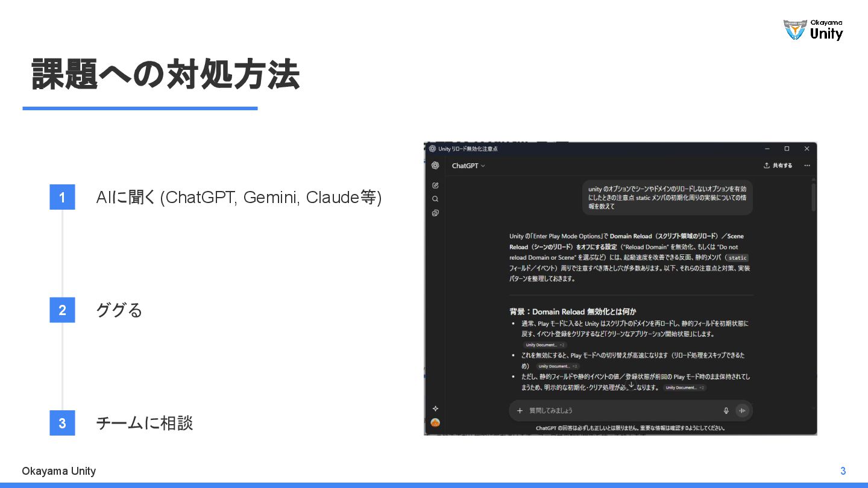Click the plus attach button in the message box
This screenshot has height=488, width=868.
pos(520,411)
